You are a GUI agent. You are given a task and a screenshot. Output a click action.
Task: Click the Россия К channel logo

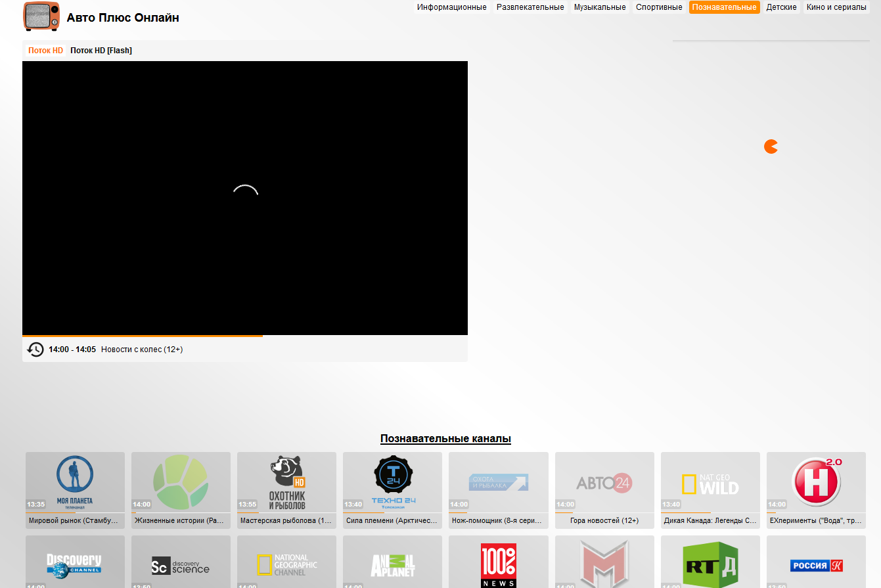coord(815,565)
